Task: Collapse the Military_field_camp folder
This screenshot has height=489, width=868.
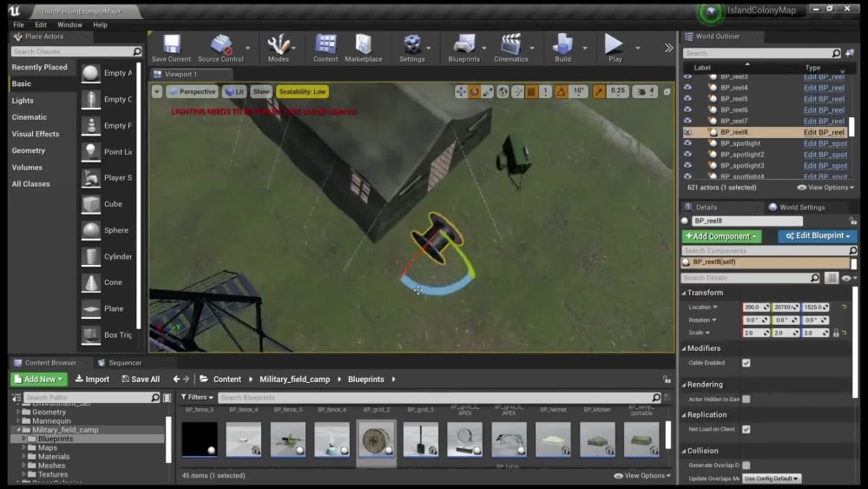Action: coord(18,430)
